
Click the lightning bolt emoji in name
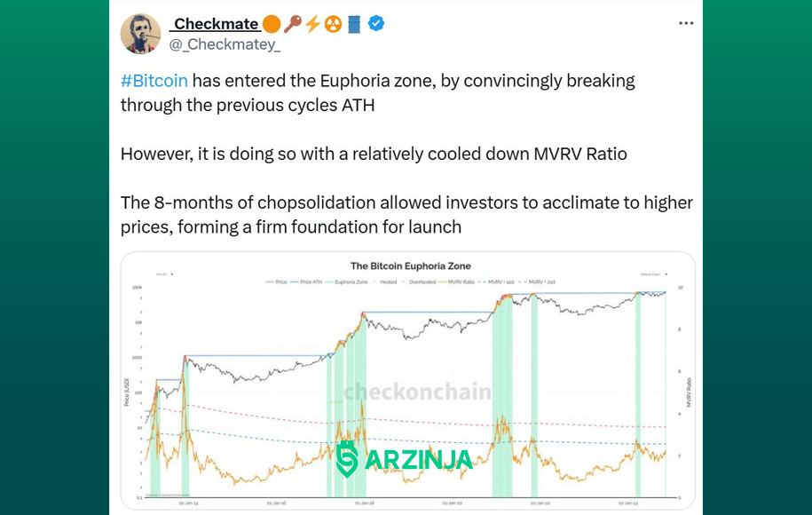pos(312,24)
